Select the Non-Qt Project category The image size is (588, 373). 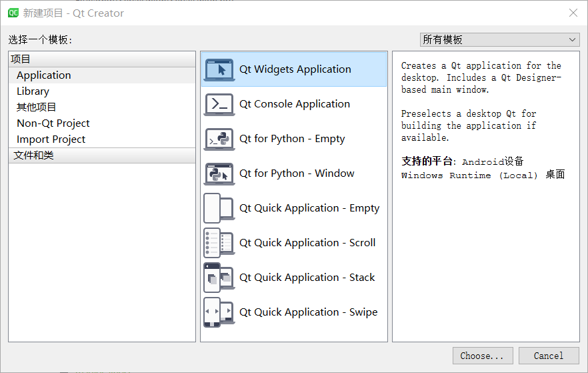click(x=53, y=123)
